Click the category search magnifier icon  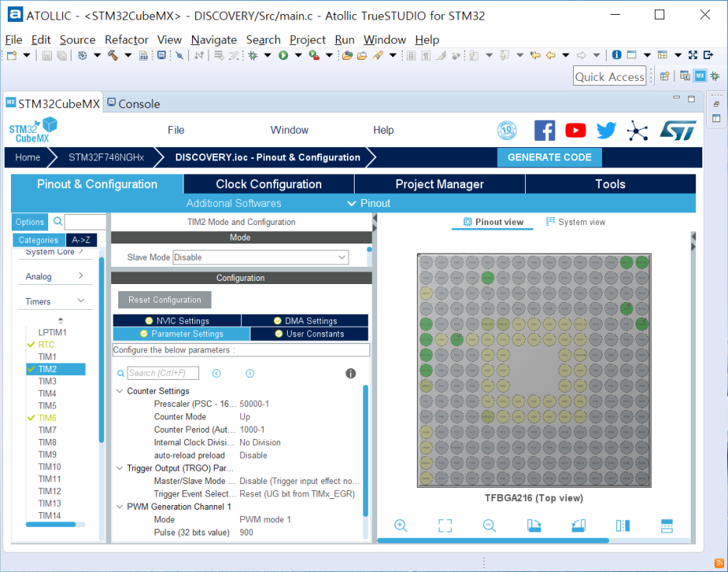(58, 221)
